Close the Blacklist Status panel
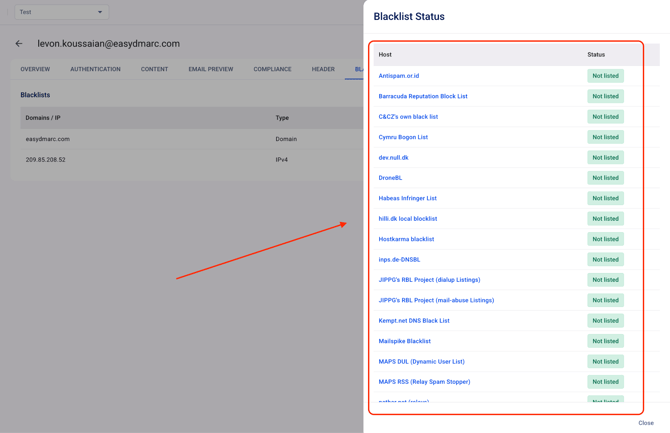Image resolution: width=670 pixels, height=433 pixels. click(x=646, y=423)
